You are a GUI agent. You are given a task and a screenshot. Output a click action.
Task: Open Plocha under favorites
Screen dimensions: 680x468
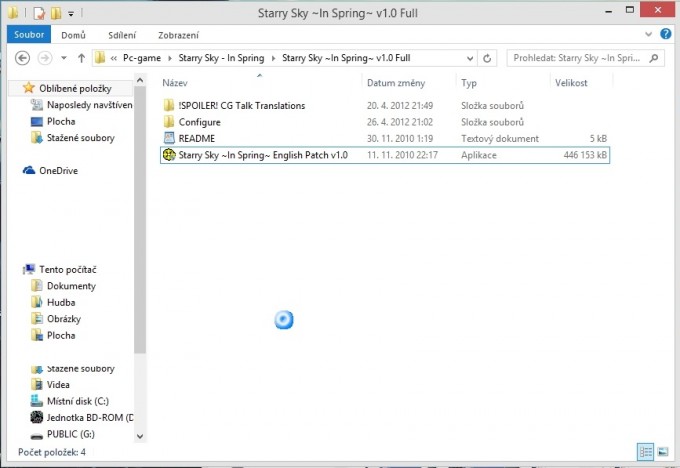coord(61,121)
